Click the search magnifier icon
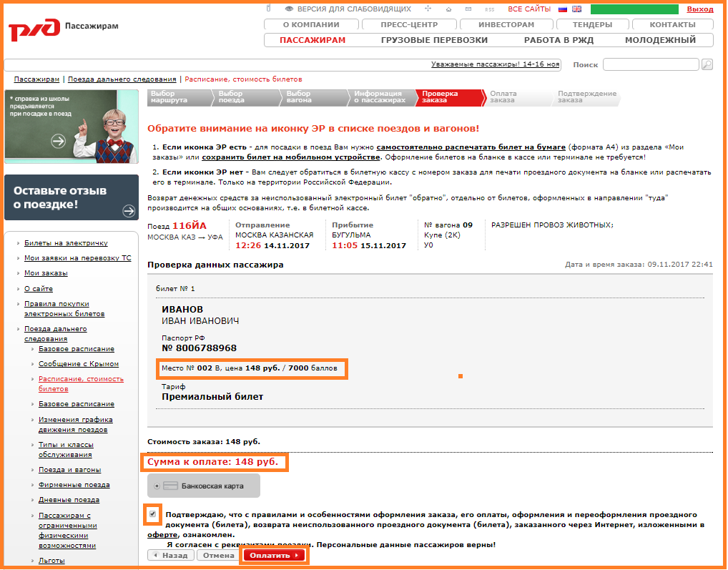Image resolution: width=728 pixels, height=570 pixels. (707, 64)
